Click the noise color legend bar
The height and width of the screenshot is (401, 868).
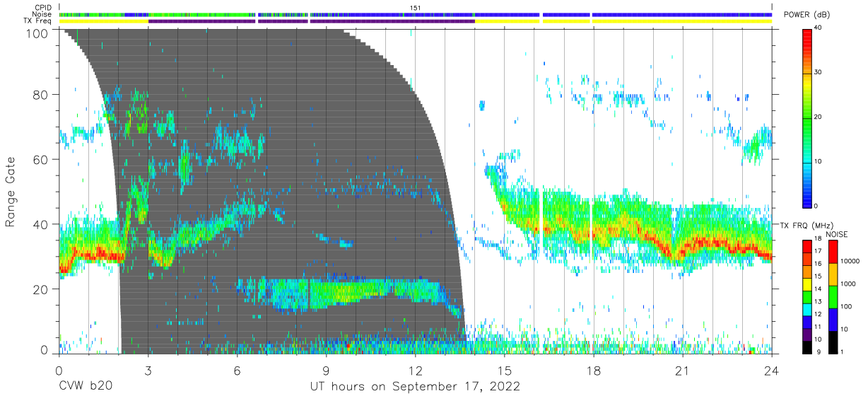pos(833,296)
